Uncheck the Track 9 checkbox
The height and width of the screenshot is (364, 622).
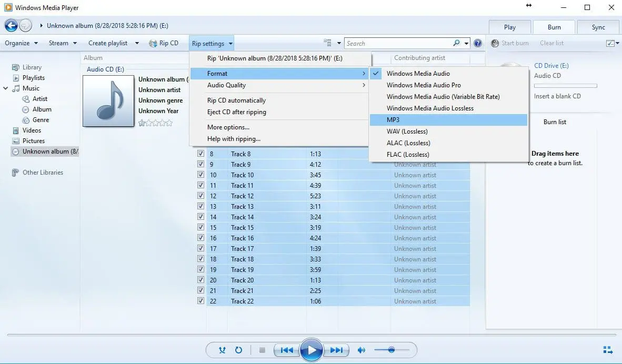click(x=200, y=164)
